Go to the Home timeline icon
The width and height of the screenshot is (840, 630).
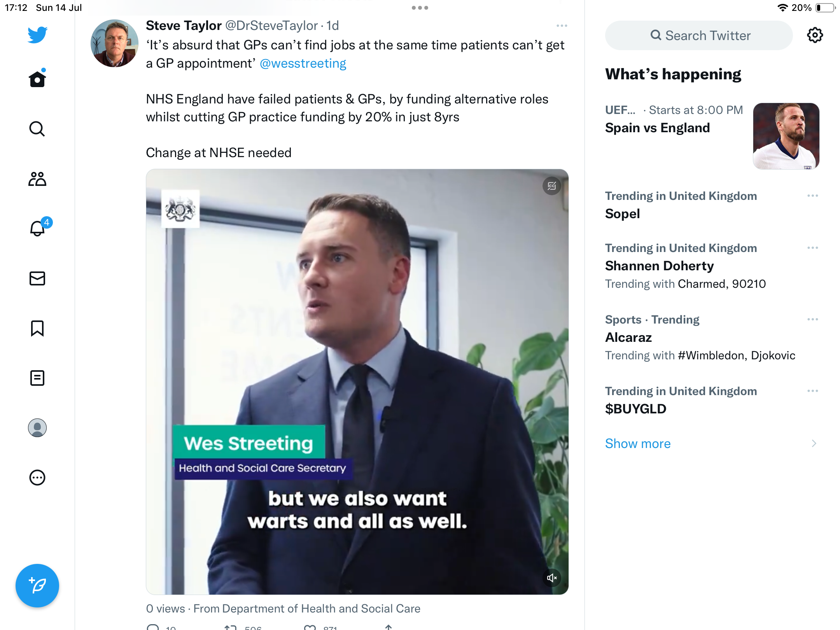point(37,79)
